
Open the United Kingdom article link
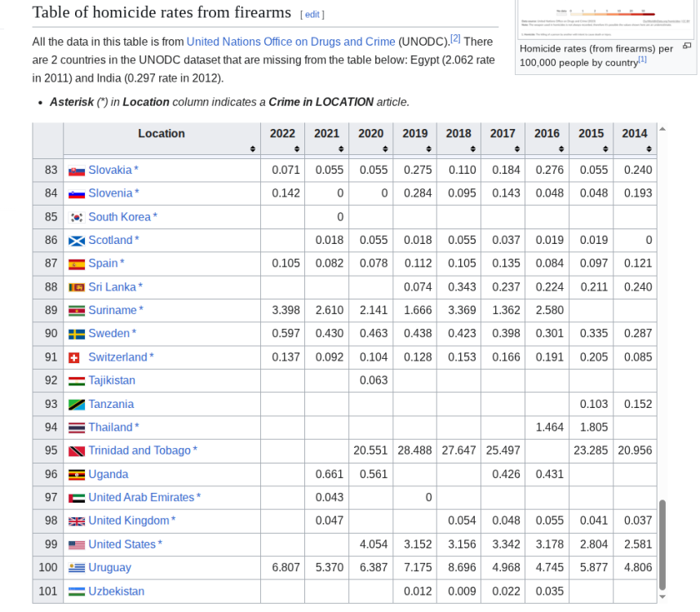(x=129, y=521)
